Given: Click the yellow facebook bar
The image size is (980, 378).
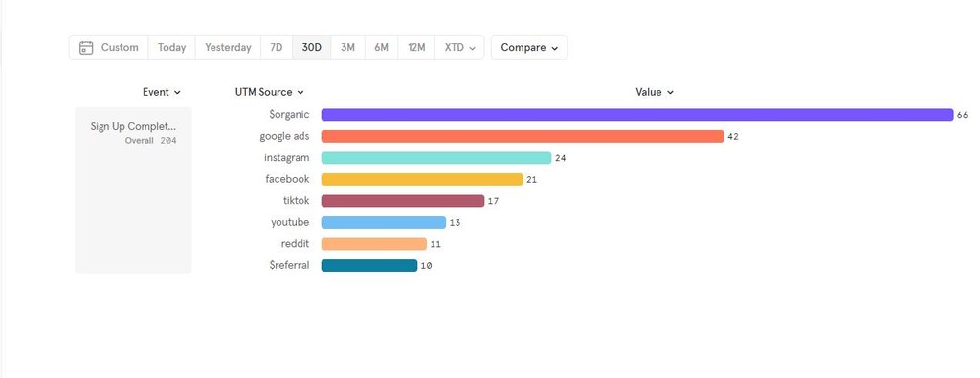Looking at the screenshot, I should [422, 179].
